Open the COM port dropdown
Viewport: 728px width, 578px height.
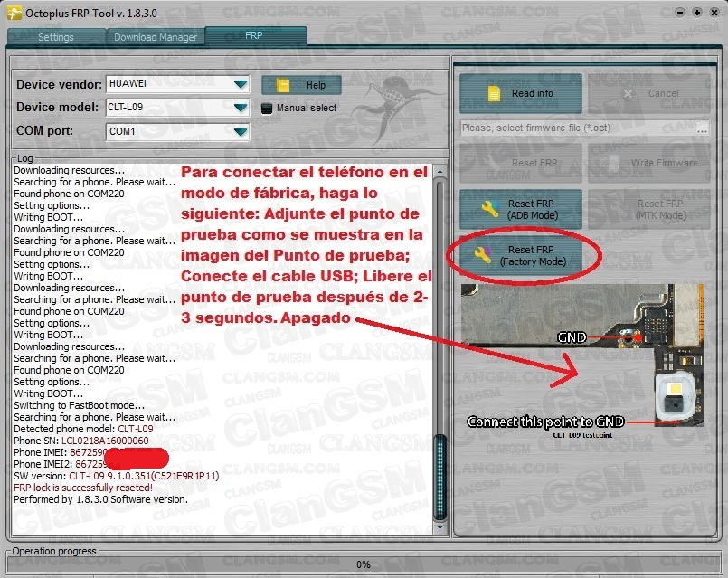pyautogui.click(x=240, y=131)
